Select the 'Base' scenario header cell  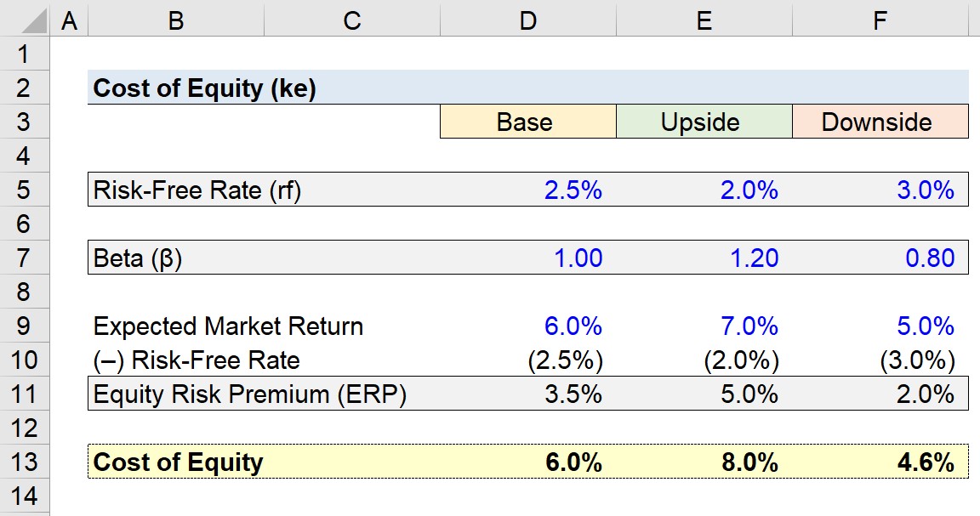tap(528, 122)
